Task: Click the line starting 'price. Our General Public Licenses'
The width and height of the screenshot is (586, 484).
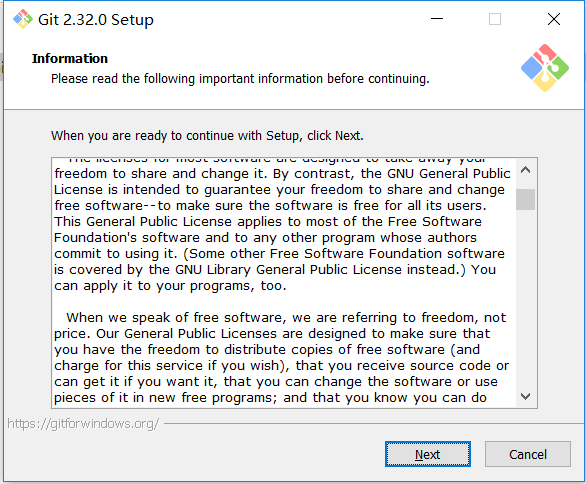Action: [272, 334]
